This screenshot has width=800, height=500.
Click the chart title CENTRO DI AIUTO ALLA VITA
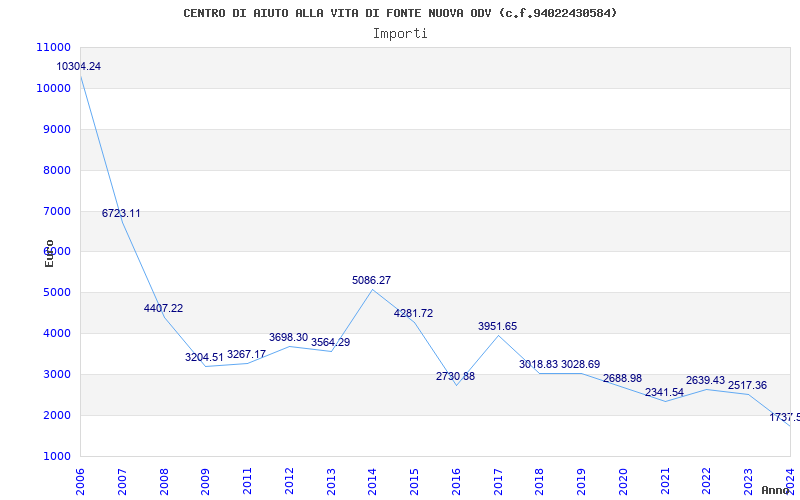pyautogui.click(x=400, y=13)
